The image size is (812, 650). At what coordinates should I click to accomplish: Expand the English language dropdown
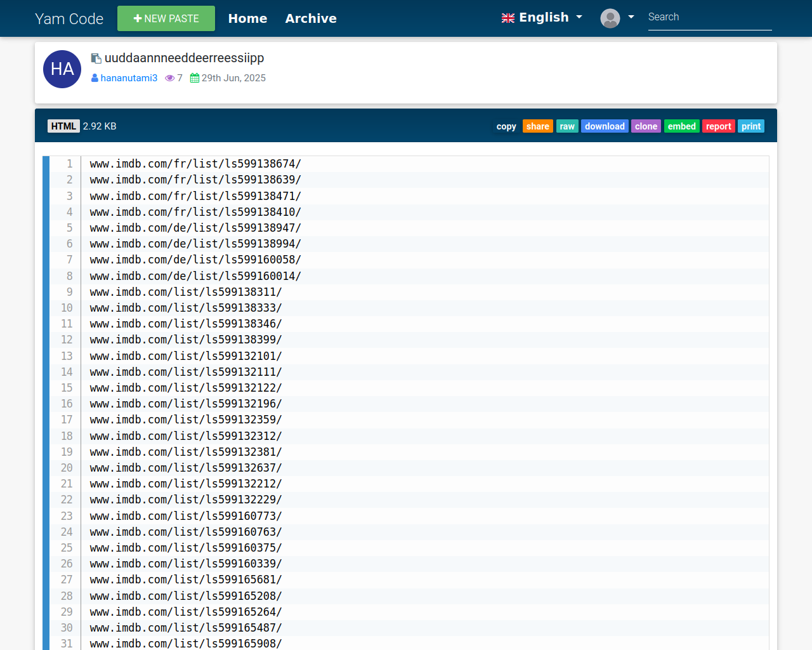point(542,18)
